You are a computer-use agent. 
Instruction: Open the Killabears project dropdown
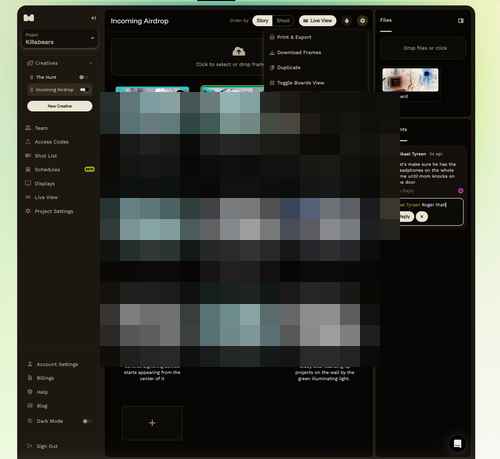[x=60, y=39]
